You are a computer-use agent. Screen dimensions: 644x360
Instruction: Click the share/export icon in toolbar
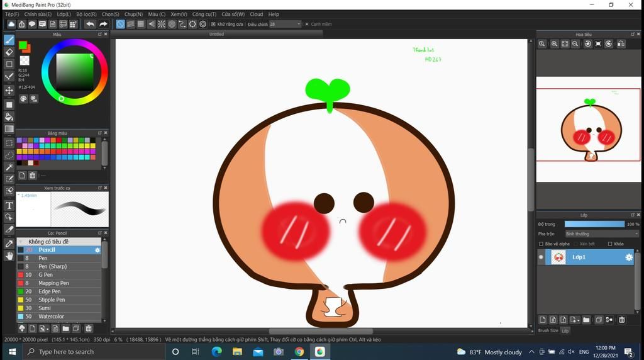(21, 25)
